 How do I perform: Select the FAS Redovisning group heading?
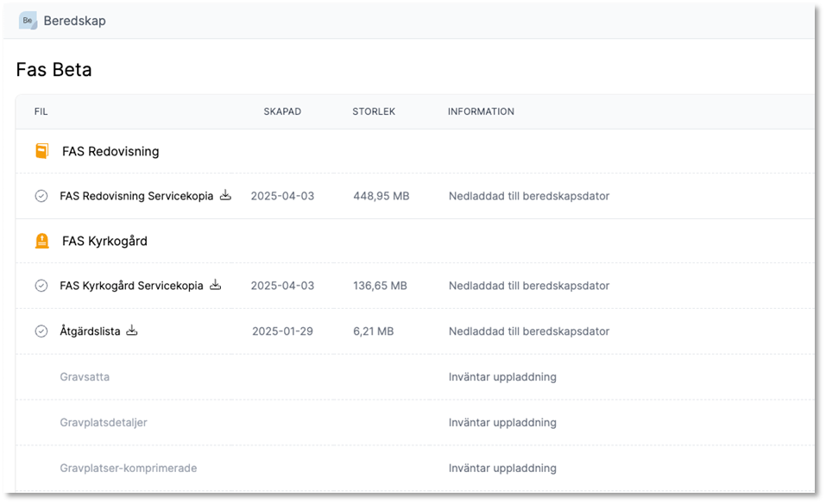pyautogui.click(x=110, y=151)
